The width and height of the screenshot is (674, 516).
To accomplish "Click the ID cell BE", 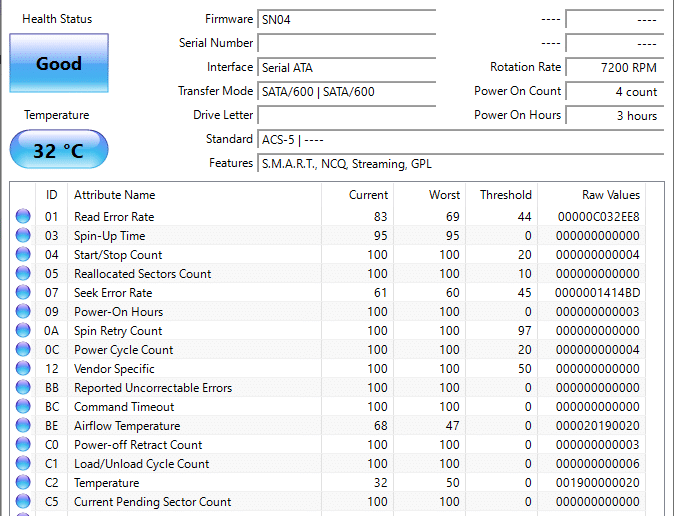I will point(51,426).
